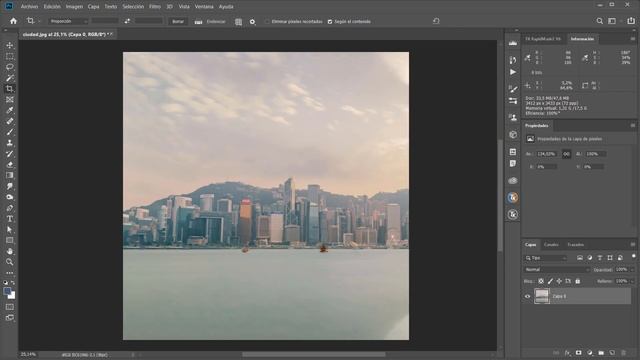Select the Hand tool
640x360 pixels.
click(10, 251)
